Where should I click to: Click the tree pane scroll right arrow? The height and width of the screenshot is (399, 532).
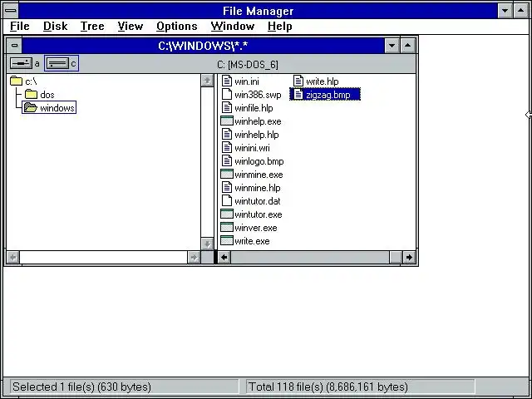pos(194,257)
